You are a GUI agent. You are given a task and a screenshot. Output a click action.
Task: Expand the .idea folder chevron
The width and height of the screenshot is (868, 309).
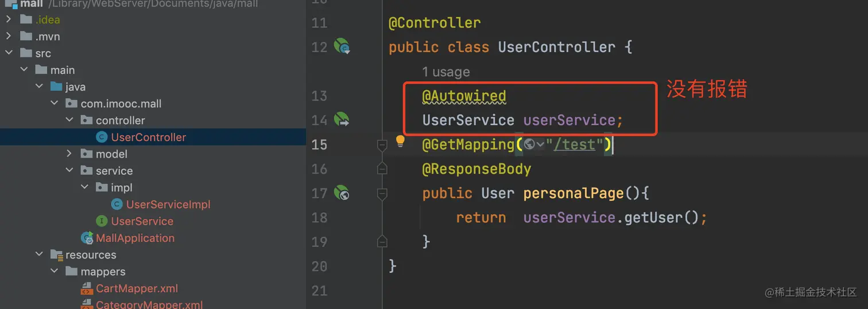pos(8,19)
